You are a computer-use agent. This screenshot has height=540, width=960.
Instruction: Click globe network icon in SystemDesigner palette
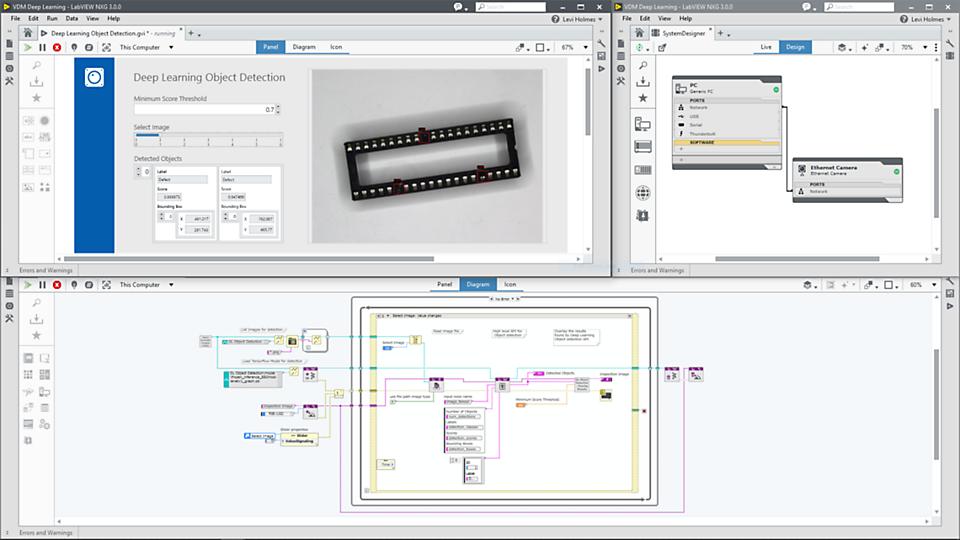[642, 193]
